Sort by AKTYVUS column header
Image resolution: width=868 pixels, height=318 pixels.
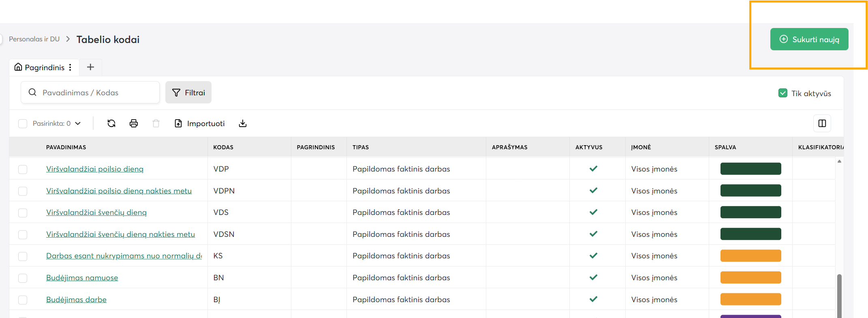[589, 147]
